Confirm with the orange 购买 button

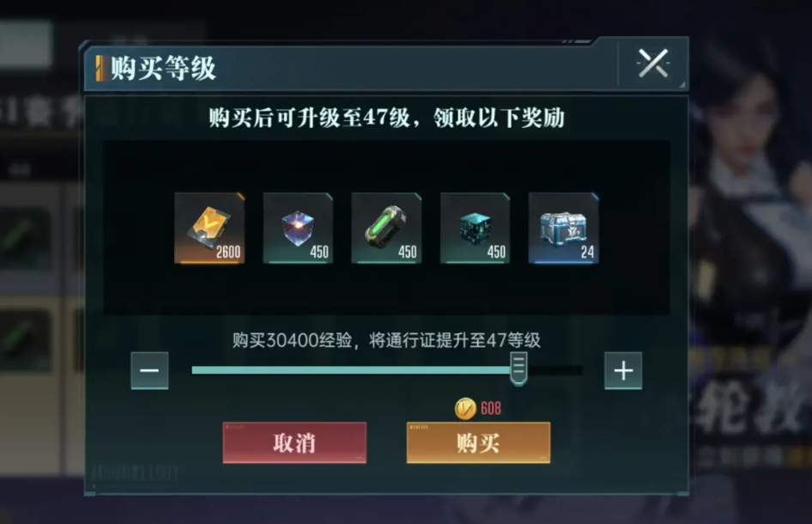478,442
